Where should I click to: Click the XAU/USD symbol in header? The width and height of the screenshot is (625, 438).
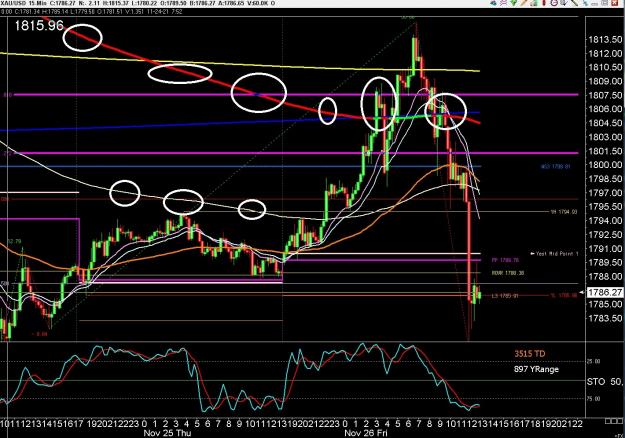pos(13,3)
